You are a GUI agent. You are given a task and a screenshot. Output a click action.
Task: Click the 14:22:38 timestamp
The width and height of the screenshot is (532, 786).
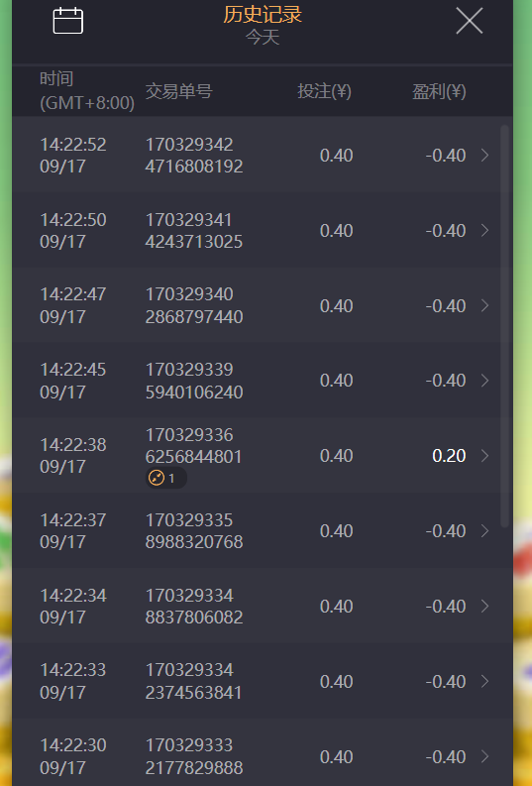(x=73, y=445)
